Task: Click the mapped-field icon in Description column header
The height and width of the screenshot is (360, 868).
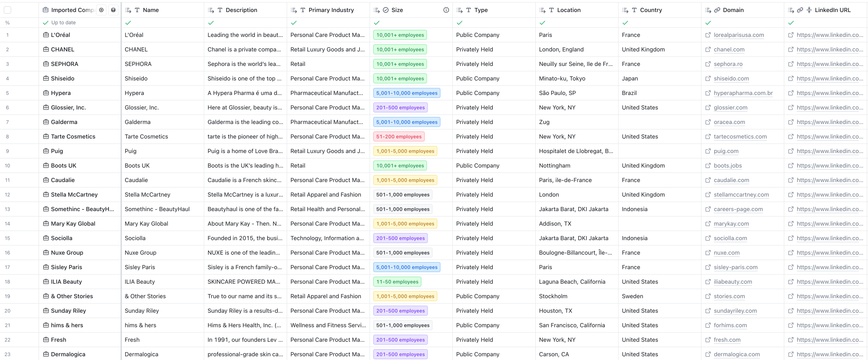Action: 211,10
